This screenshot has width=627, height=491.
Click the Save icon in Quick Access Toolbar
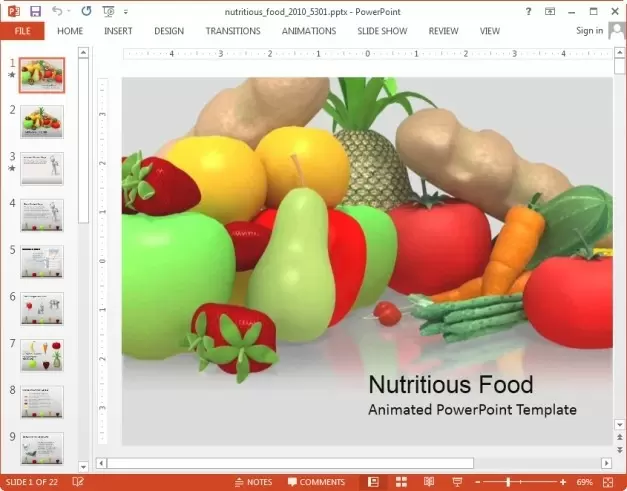pyautogui.click(x=36, y=11)
